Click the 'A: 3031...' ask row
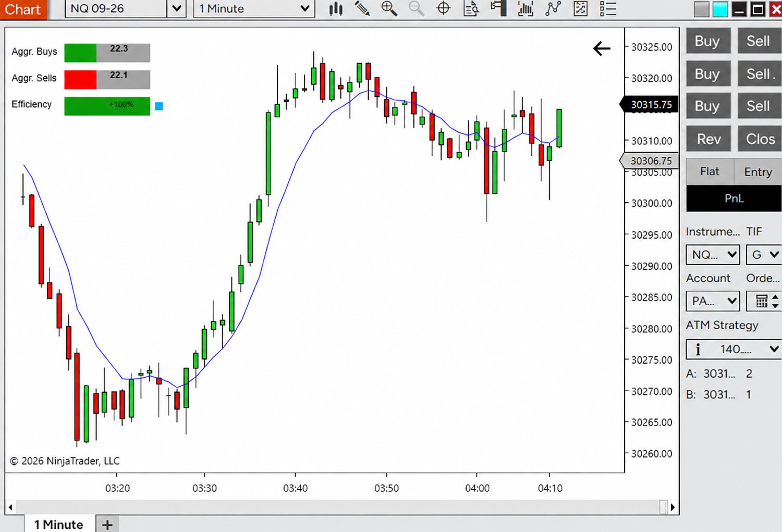 pyautogui.click(x=719, y=374)
